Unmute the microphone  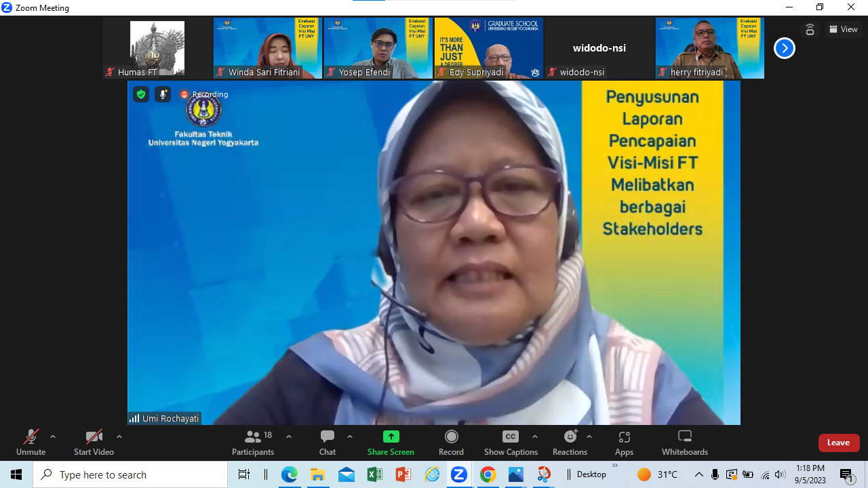(31, 442)
